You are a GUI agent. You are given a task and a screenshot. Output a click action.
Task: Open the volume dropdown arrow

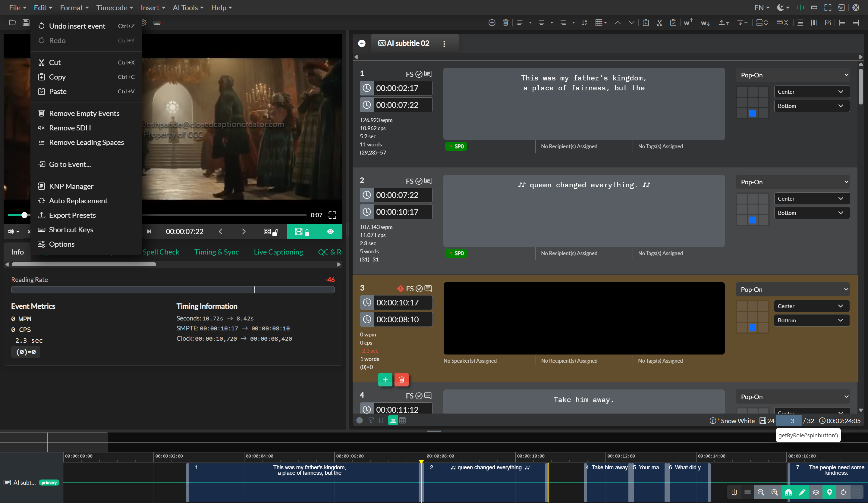coord(17,232)
